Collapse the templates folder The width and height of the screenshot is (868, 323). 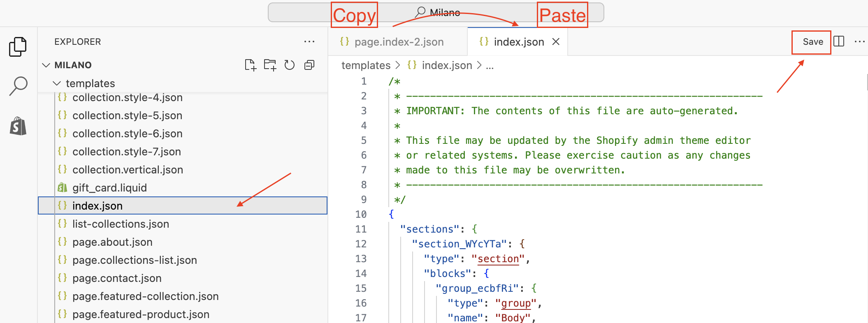pyautogui.click(x=57, y=83)
